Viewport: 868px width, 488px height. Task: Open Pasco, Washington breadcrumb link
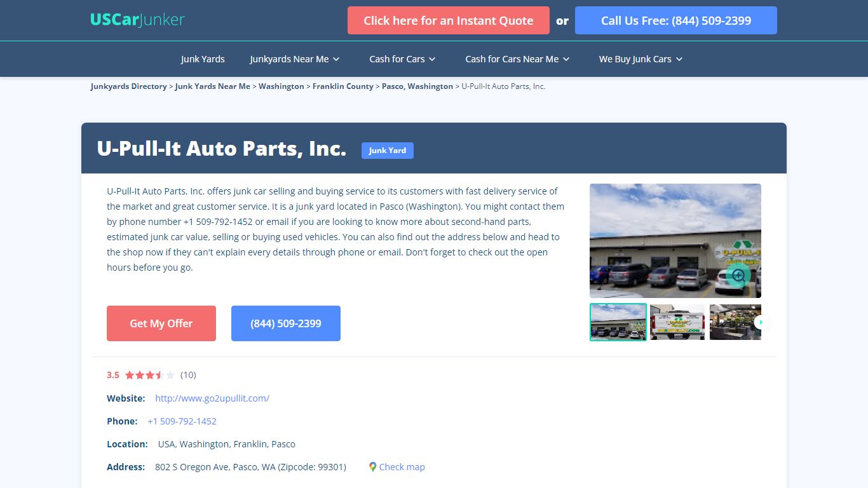click(x=417, y=86)
